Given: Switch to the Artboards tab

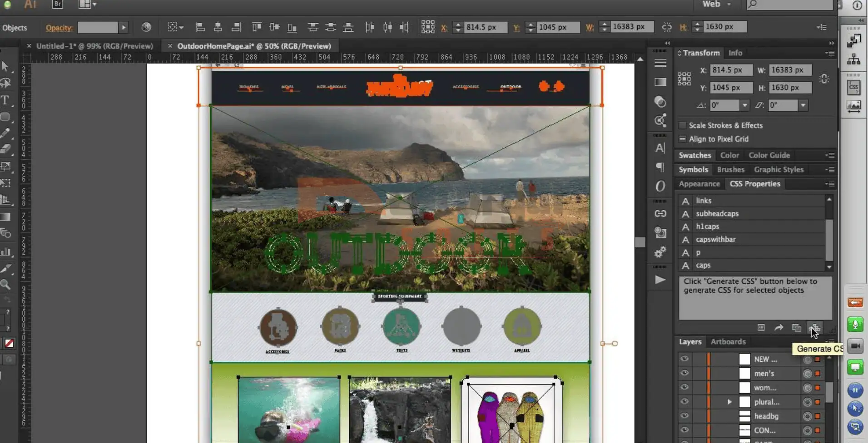Looking at the screenshot, I should [728, 341].
